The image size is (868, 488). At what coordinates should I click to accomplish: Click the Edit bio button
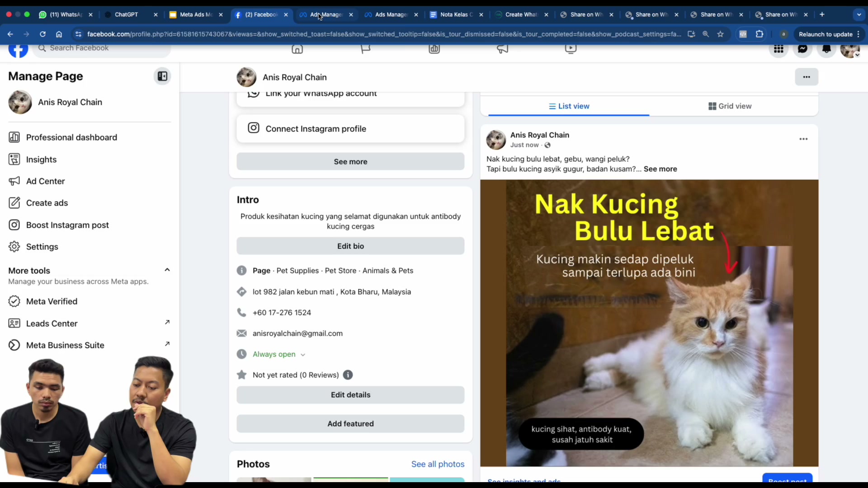(x=350, y=246)
